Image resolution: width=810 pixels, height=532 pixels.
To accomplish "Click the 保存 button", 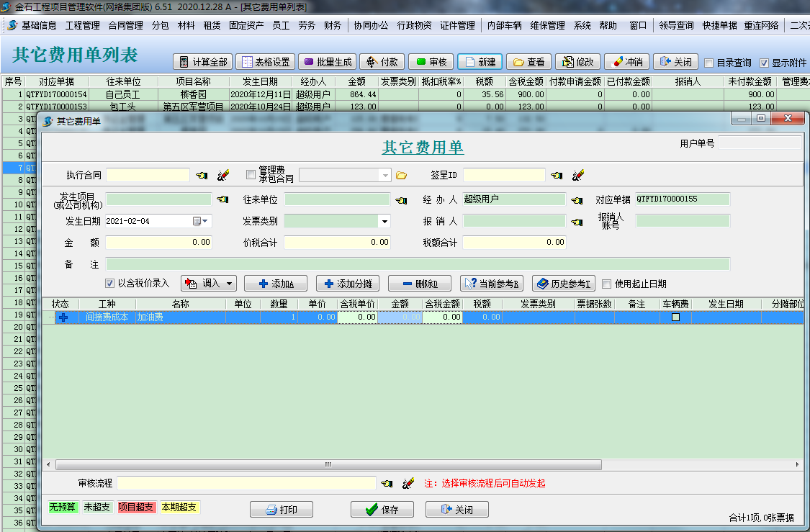I will coord(382,509).
